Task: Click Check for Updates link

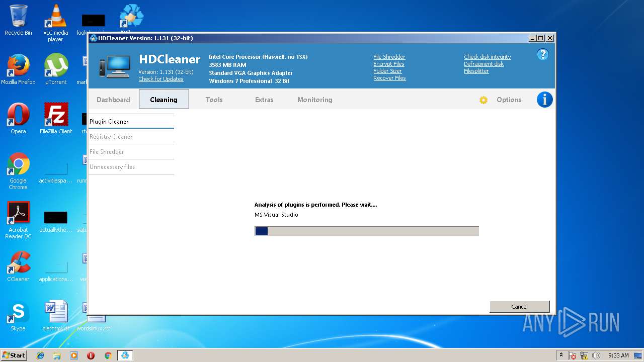Action: coord(161,79)
